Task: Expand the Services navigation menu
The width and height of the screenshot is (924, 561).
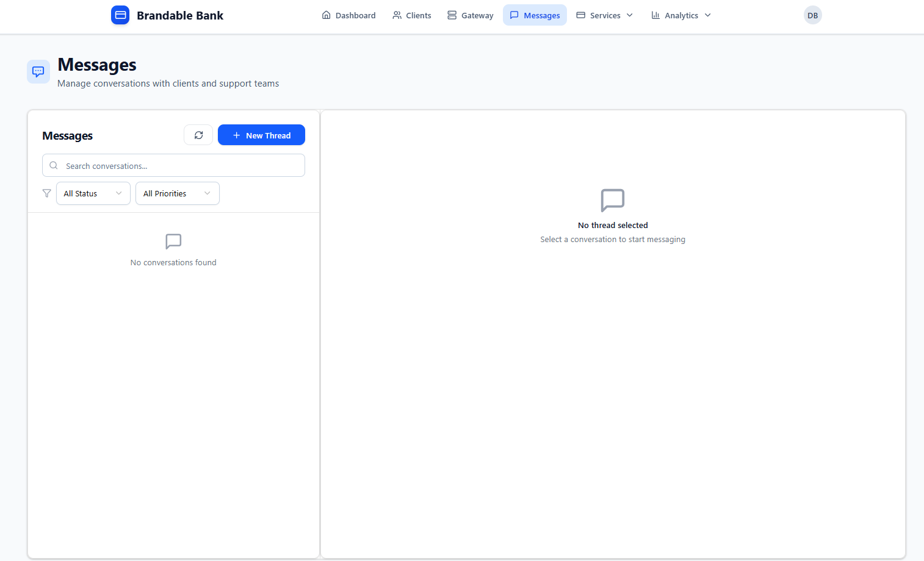Action: pyautogui.click(x=605, y=15)
